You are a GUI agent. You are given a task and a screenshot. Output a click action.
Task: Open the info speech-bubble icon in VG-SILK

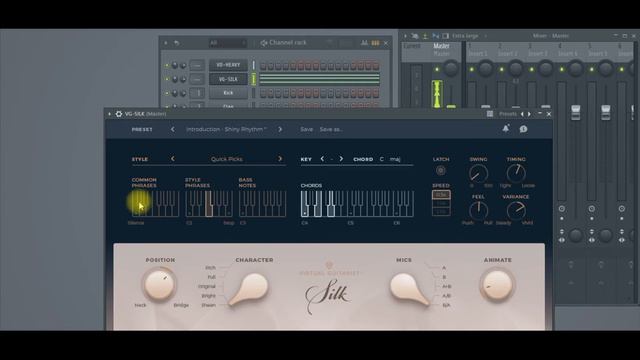[523, 129]
